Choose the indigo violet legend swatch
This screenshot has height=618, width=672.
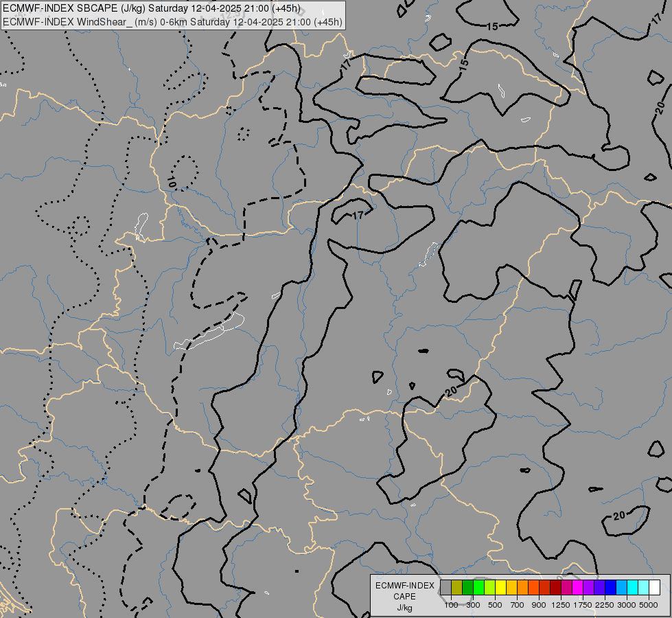(599, 588)
